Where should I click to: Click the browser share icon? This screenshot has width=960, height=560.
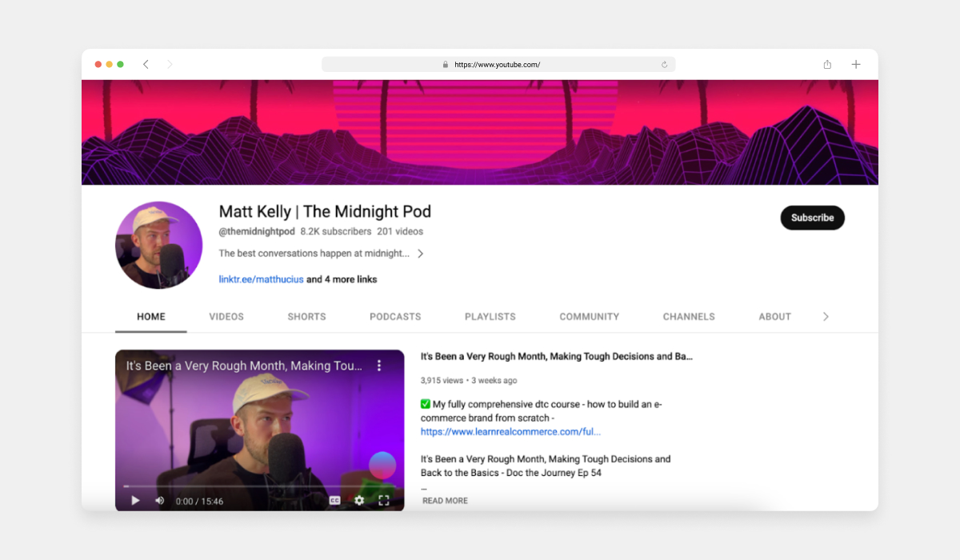826,64
